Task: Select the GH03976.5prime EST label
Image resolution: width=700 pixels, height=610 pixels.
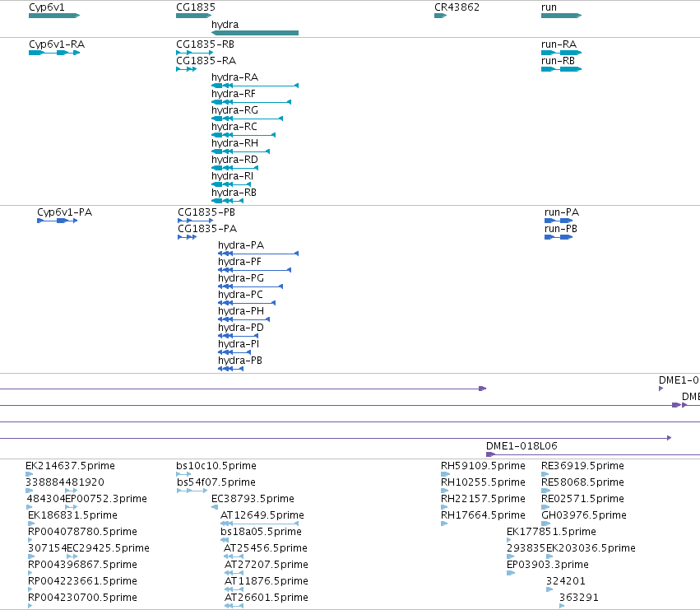Action: pos(584,515)
